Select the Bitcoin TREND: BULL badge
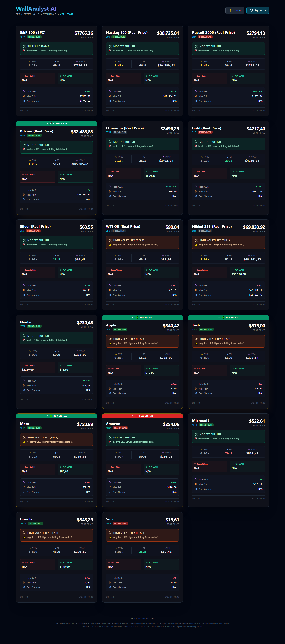The image size is (285, 644). point(34,135)
